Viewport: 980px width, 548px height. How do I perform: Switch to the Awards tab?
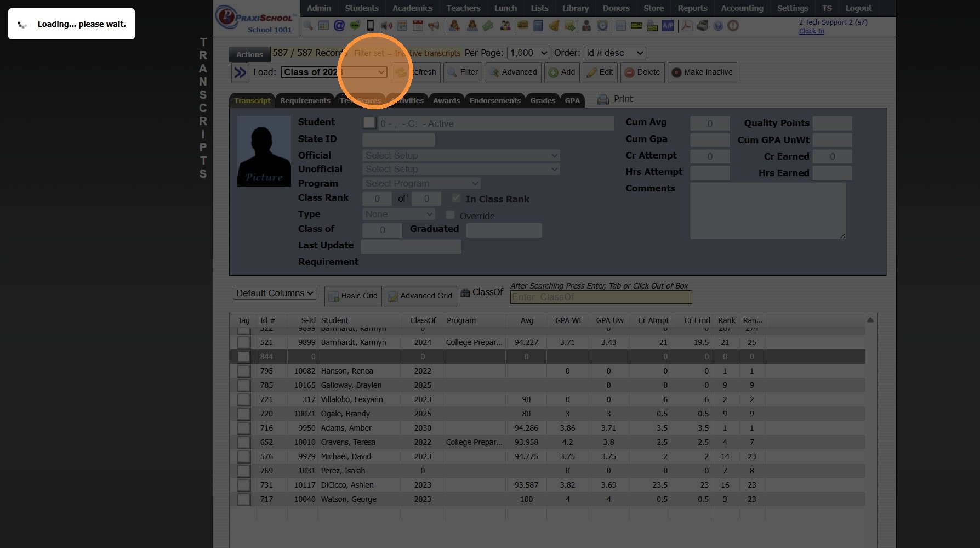tap(446, 100)
